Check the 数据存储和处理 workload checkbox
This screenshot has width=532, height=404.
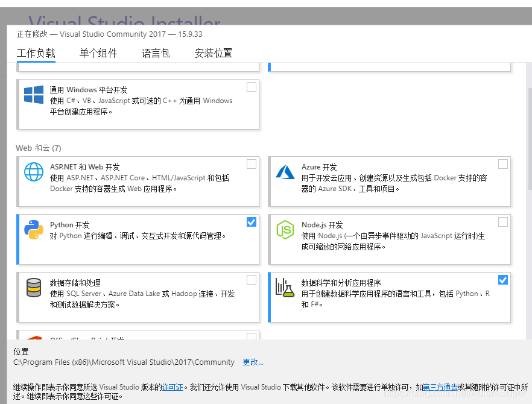click(252, 280)
